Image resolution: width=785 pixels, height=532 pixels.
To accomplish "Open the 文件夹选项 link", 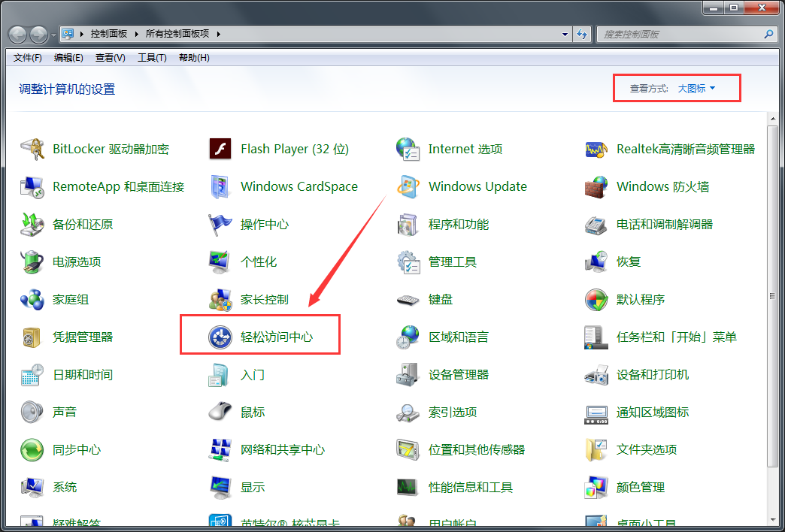I will [x=647, y=450].
